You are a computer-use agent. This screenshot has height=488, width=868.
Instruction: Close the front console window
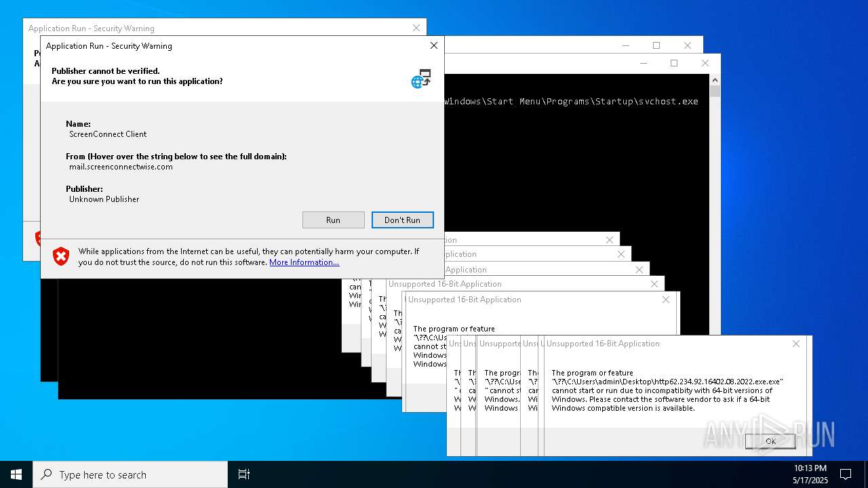[x=705, y=63]
